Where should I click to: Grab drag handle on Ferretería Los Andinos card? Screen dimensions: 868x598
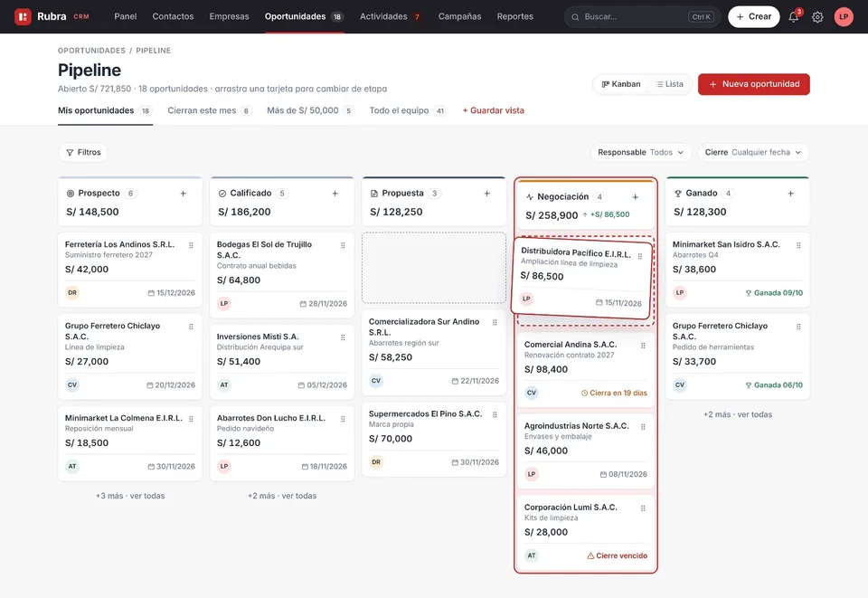(191, 245)
